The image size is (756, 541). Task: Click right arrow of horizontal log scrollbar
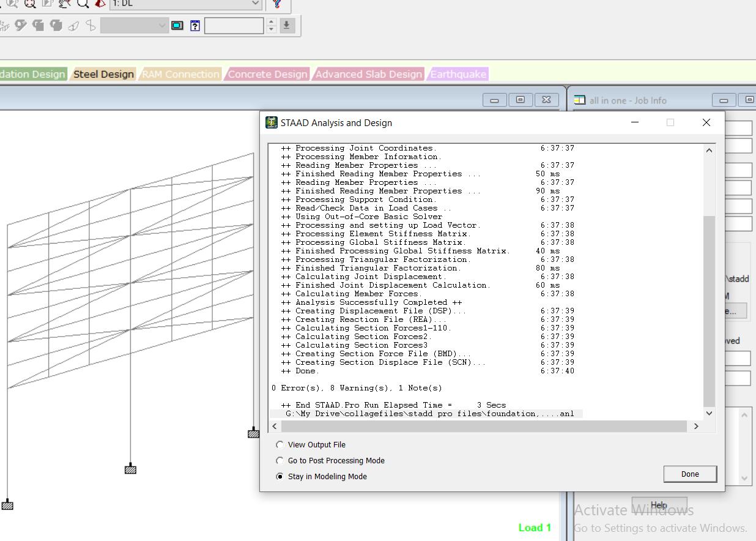(x=696, y=427)
